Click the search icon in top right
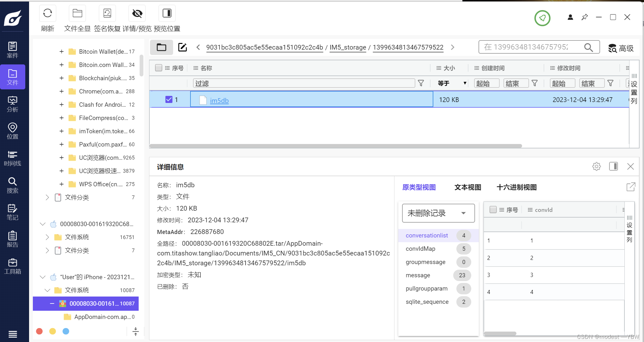Image resolution: width=644 pixels, height=342 pixels. point(589,47)
